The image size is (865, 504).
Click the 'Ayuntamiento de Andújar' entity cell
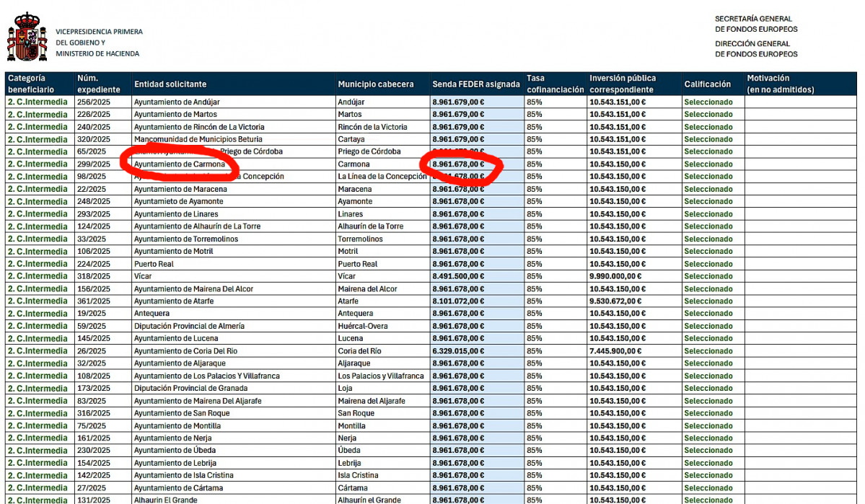click(x=176, y=102)
